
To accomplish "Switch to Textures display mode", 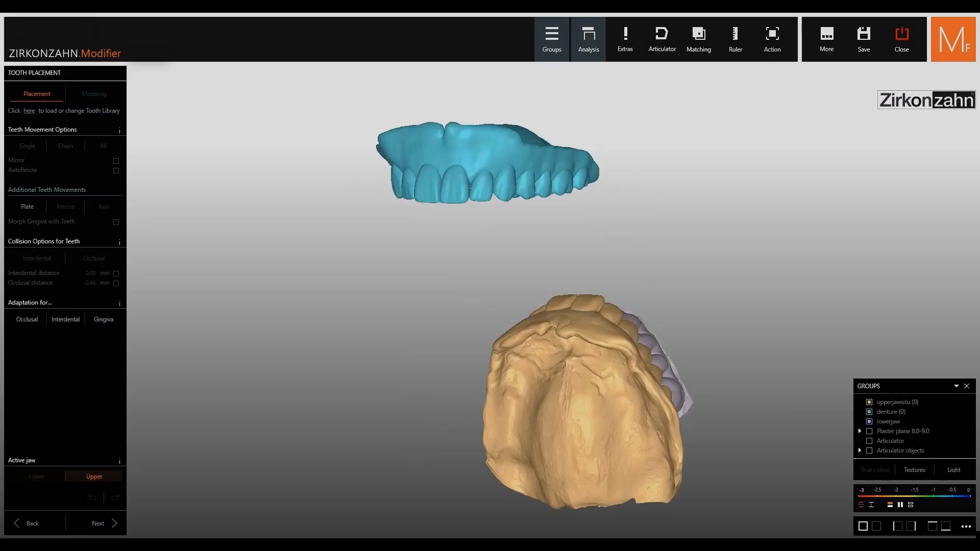I will point(914,470).
